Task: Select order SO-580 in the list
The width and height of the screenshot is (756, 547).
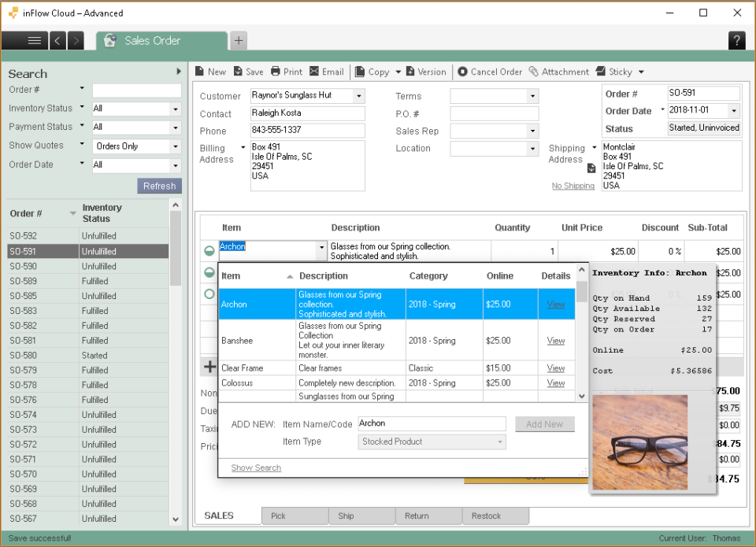Action: (24, 355)
